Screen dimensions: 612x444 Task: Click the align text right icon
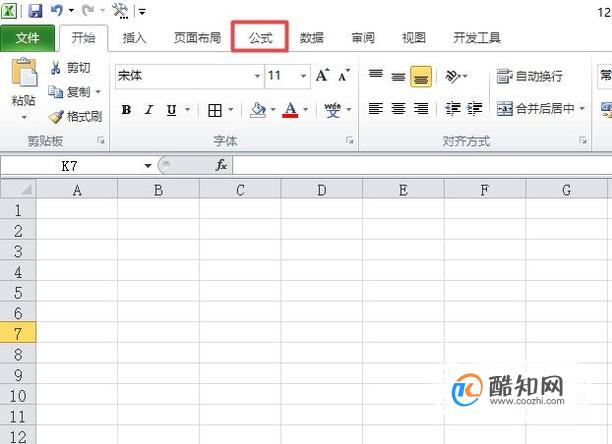(x=421, y=108)
